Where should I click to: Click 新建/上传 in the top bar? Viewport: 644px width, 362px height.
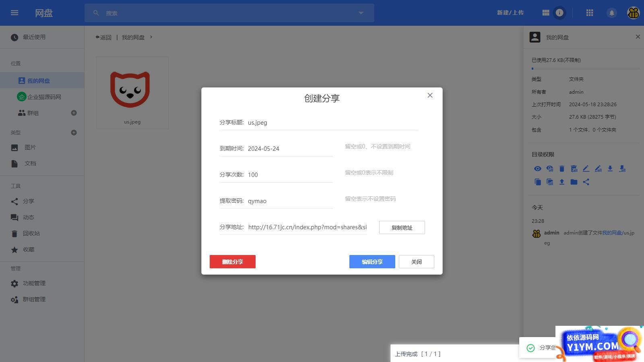[x=510, y=13]
